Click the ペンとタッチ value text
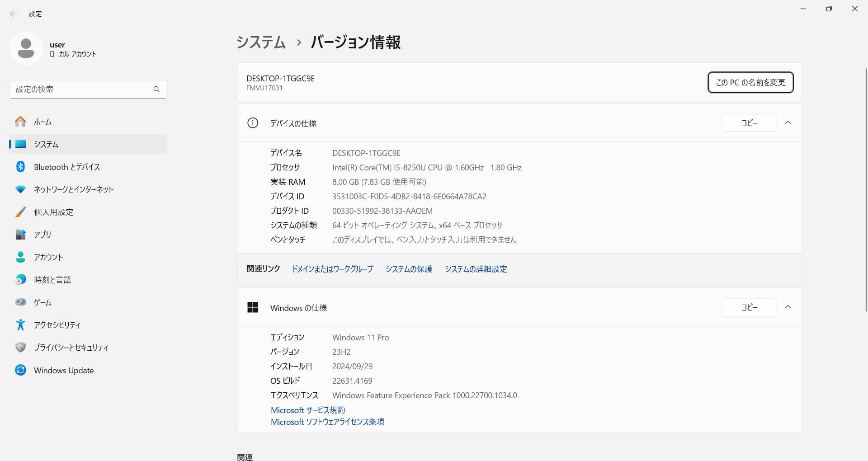This screenshot has height=461, width=868. 424,240
